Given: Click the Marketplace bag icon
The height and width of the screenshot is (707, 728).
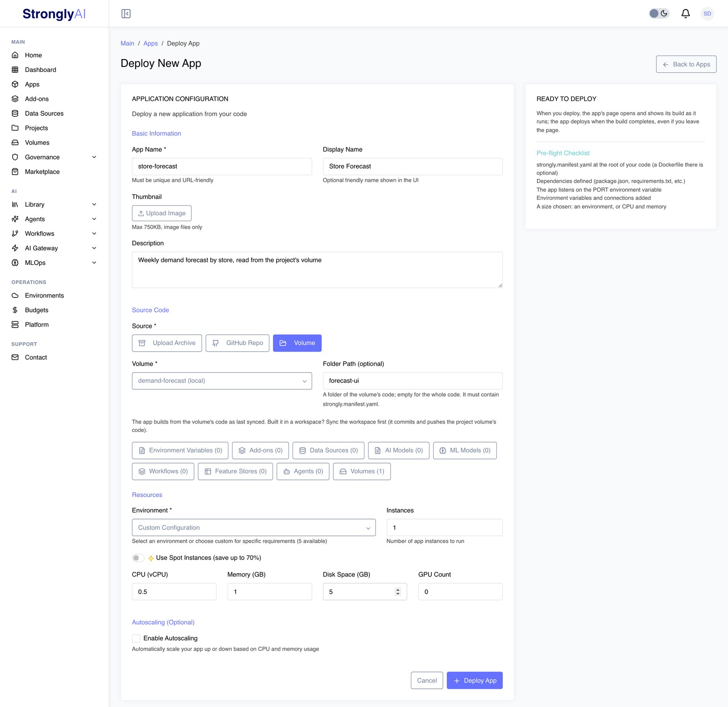Looking at the screenshot, I should (15, 172).
